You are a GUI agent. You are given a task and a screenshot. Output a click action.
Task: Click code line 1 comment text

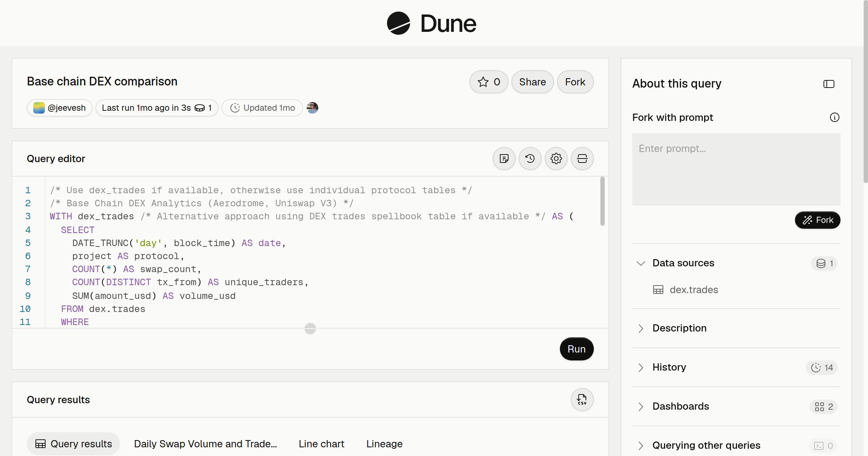tap(261, 190)
